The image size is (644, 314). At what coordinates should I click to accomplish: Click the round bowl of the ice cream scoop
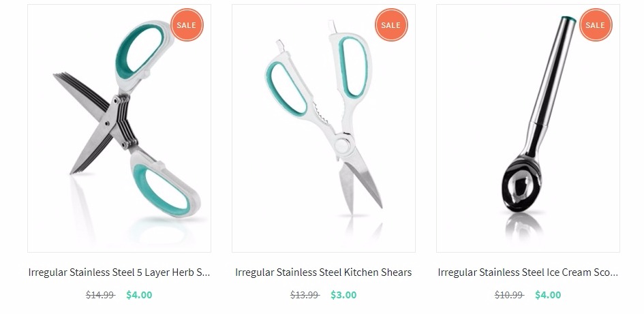coord(521,185)
